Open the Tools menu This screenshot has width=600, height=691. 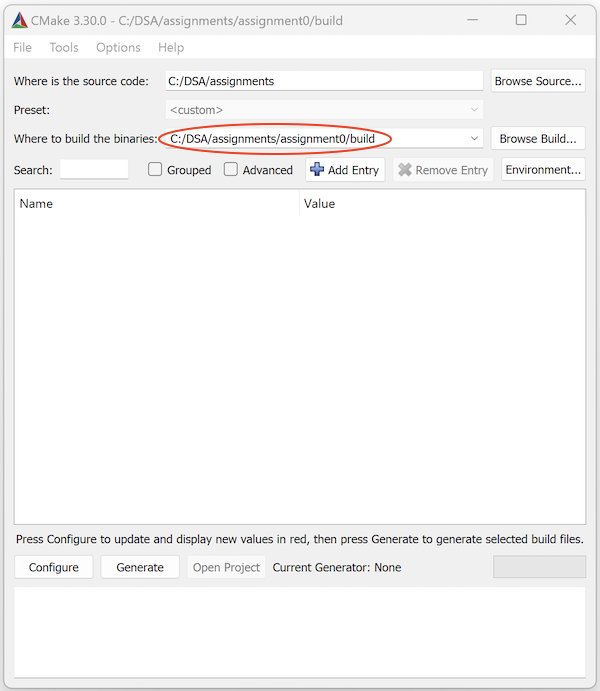coord(64,47)
